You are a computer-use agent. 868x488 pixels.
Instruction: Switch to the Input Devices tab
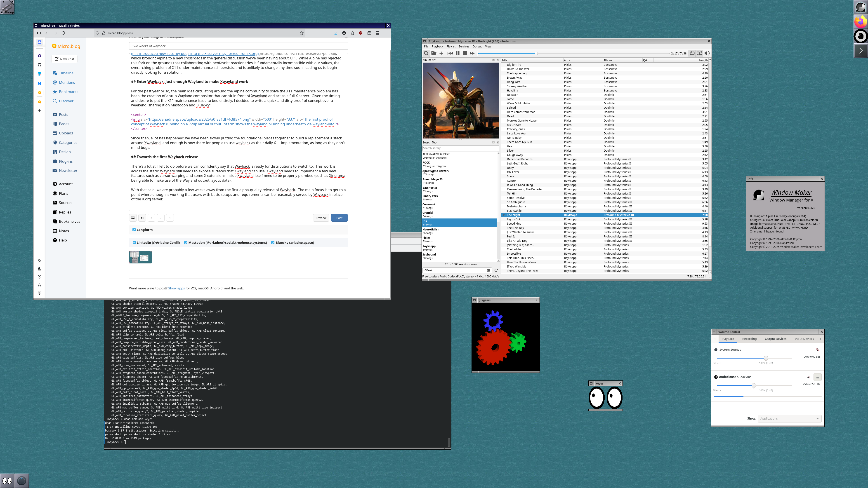pos(804,339)
